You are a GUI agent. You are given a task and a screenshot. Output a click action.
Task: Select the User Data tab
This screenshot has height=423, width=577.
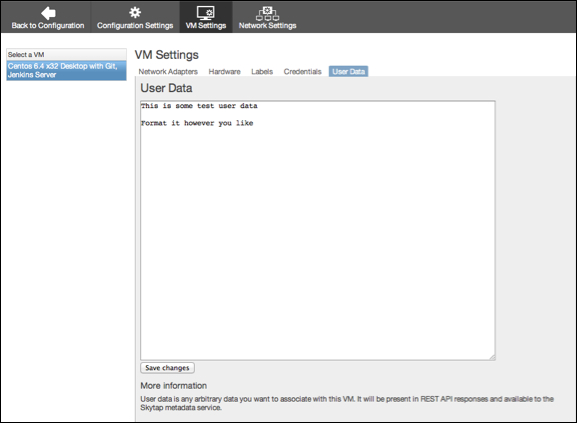[348, 71]
